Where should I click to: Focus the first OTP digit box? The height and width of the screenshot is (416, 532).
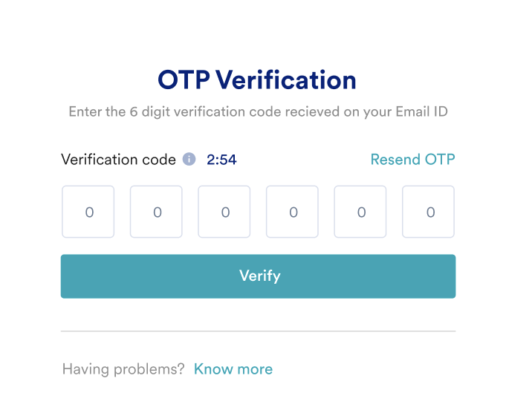[88, 212]
